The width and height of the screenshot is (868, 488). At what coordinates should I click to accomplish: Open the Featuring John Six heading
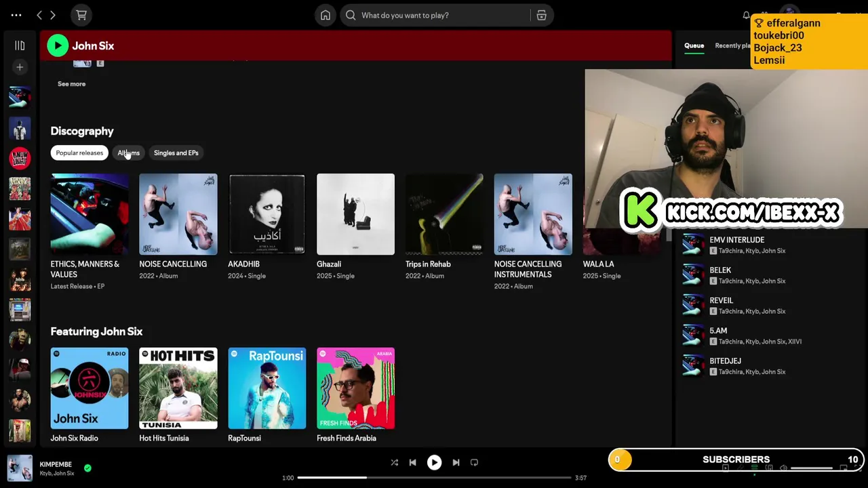(96, 331)
